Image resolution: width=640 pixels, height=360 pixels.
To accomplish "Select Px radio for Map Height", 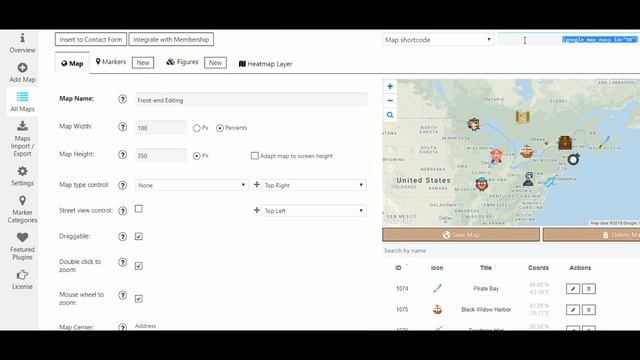I will pos(197,156).
